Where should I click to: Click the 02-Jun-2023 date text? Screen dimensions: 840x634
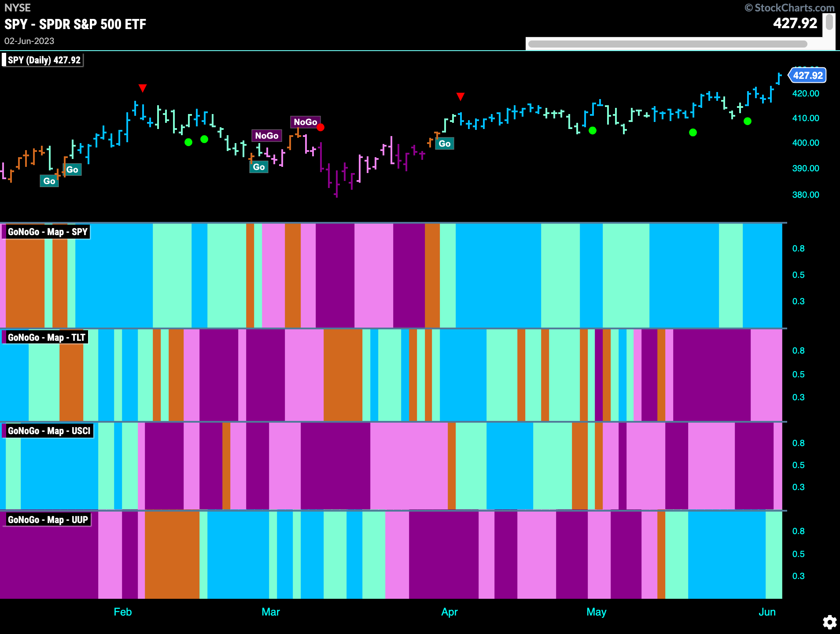coord(29,41)
